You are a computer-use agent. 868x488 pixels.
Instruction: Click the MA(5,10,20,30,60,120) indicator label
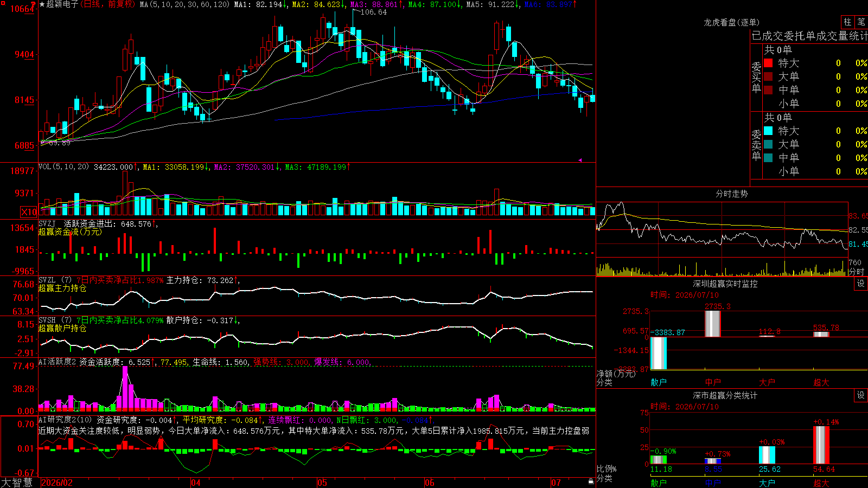[x=184, y=4]
